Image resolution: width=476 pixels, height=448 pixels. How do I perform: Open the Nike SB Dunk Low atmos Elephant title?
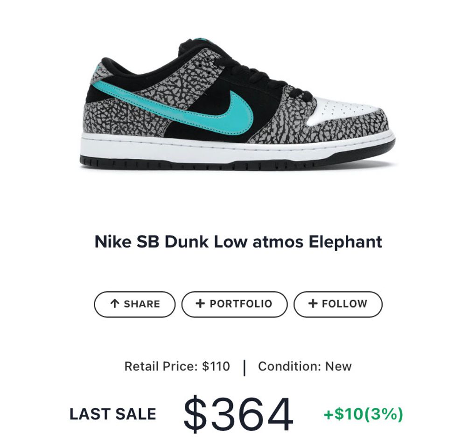(x=238, y=242)
